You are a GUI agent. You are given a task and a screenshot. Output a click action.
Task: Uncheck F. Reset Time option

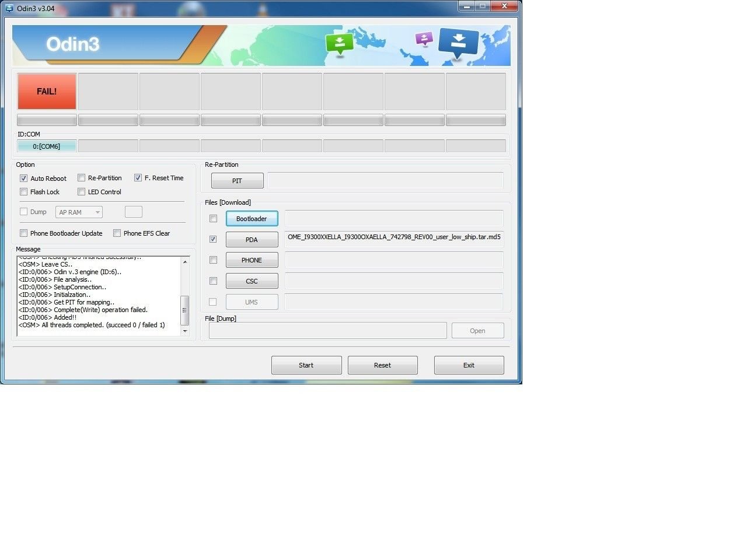point(138,178)
